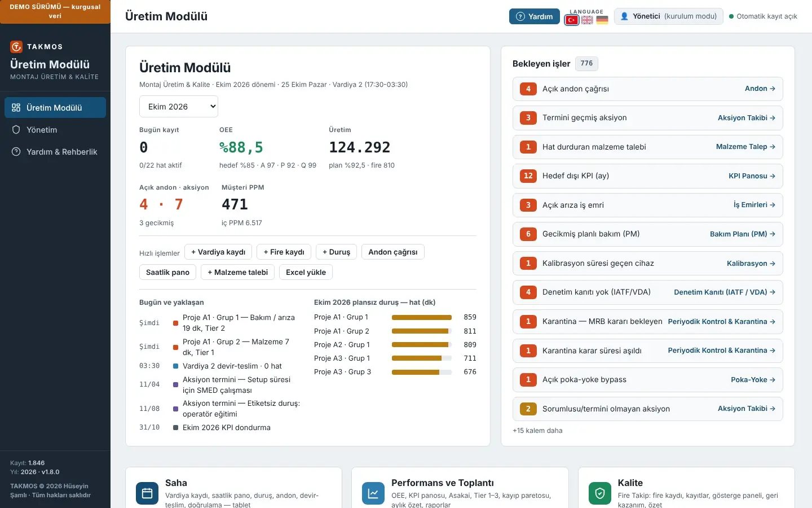Select the Turkish flag language icon
This screenshot has height=508, width=812.
click(572, 20)
